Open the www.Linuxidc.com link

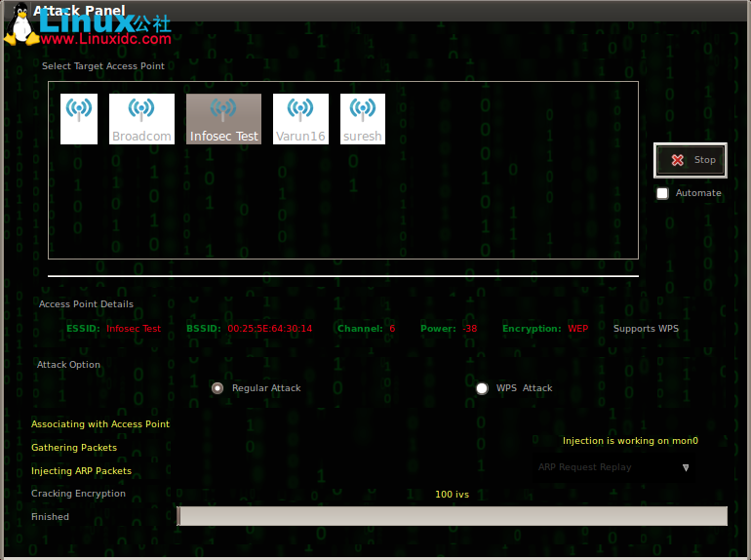(105, 40)
